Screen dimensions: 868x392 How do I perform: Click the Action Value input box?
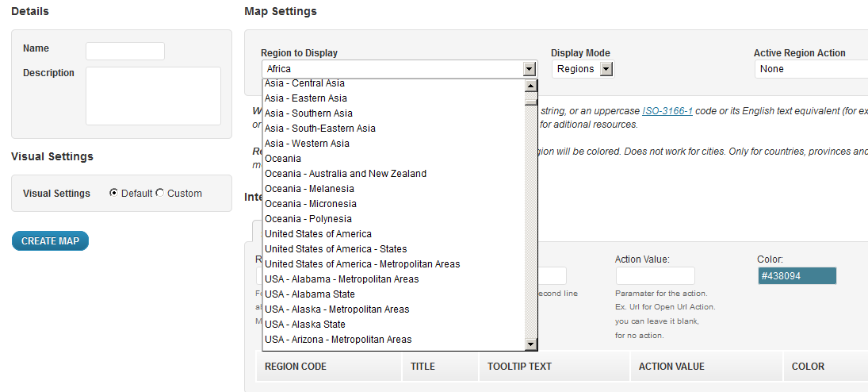655,275
